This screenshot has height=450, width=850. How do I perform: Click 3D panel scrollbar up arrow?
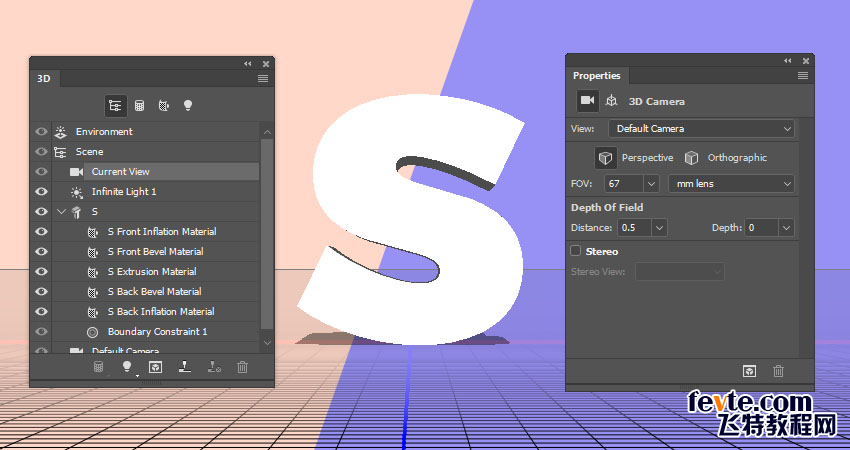pyautogui.click(x=267, y=132)
